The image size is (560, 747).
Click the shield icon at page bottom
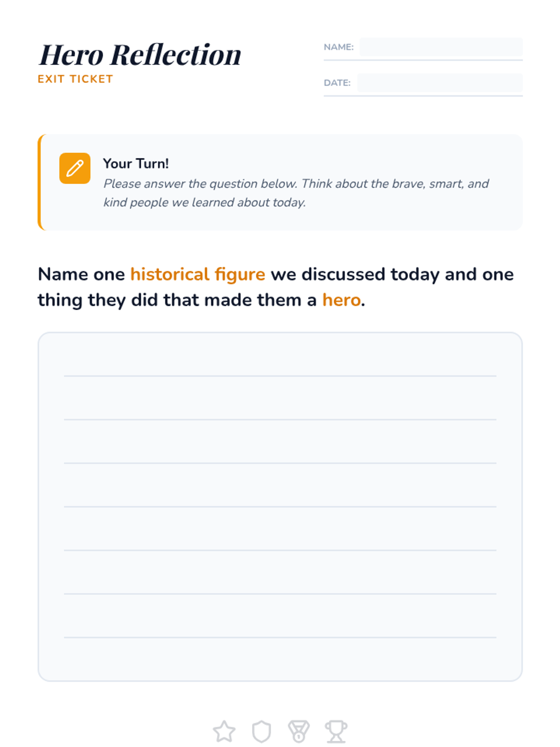[x=261, y=731]
